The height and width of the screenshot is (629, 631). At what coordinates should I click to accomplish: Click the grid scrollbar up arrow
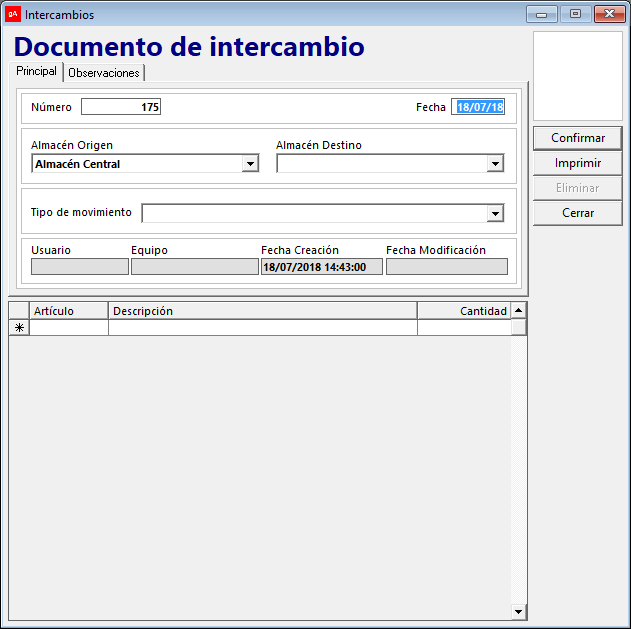518,311
